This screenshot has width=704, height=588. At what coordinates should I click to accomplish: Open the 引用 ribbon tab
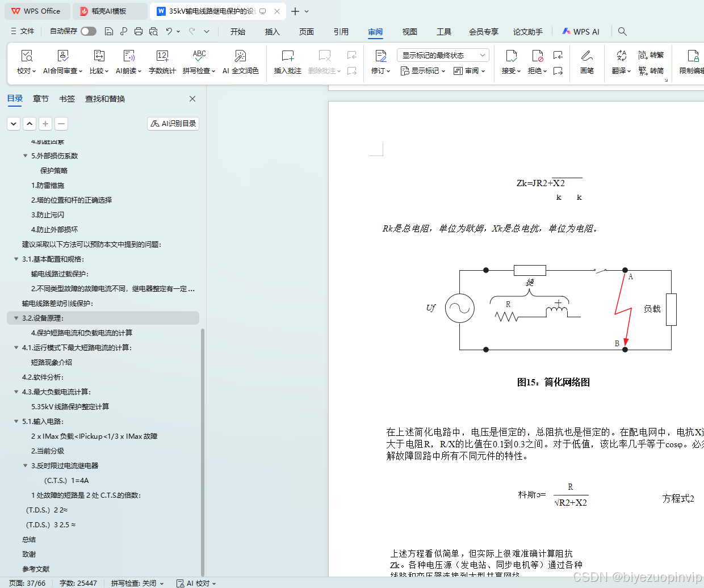coord(341,32)
